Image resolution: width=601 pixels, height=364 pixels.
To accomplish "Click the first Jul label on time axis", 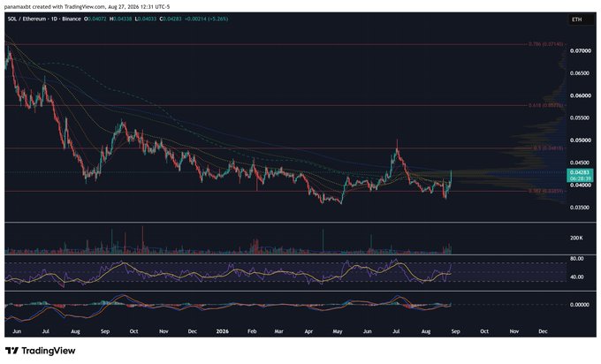I will tap(46, 331).
